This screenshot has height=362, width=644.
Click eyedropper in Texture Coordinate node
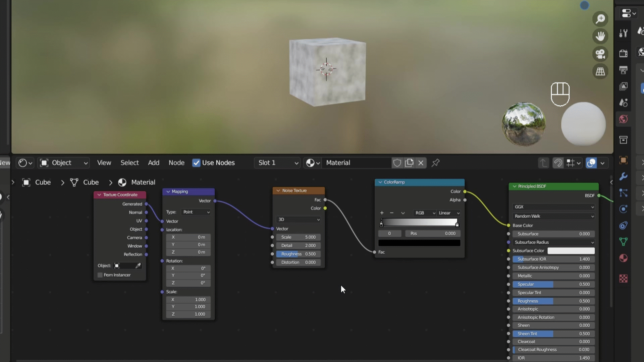tap(138, 266)
